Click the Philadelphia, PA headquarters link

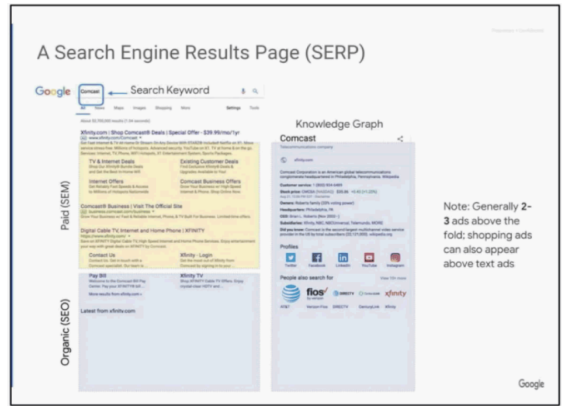(x=320, y=209)
